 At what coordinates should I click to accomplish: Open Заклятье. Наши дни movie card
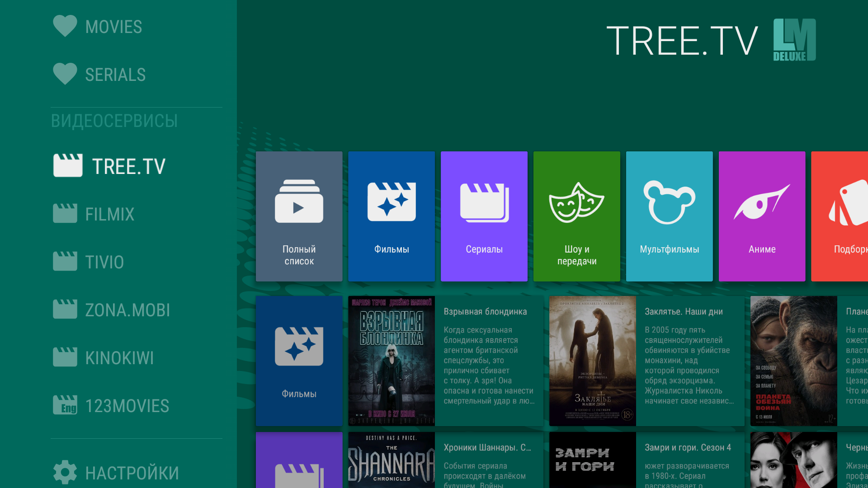tap(646, 361)
